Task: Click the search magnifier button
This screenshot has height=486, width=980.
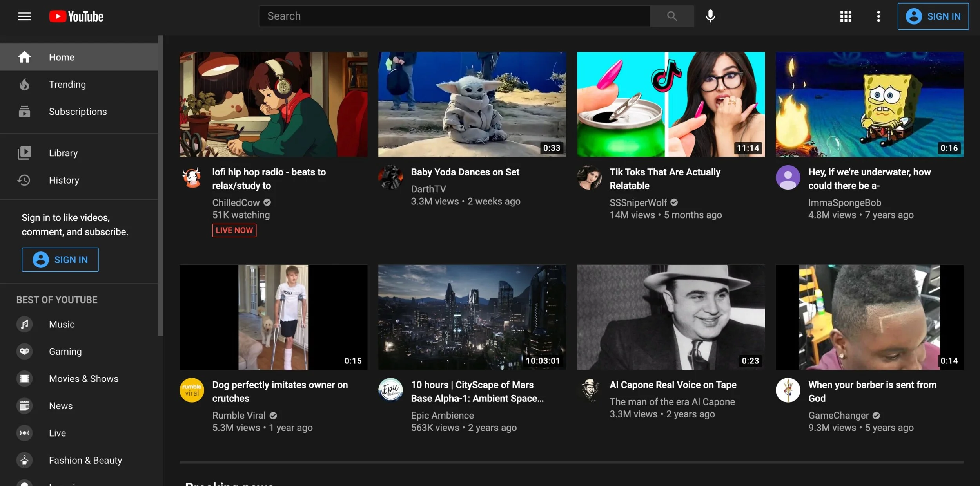Action: [x=671, y=16]
